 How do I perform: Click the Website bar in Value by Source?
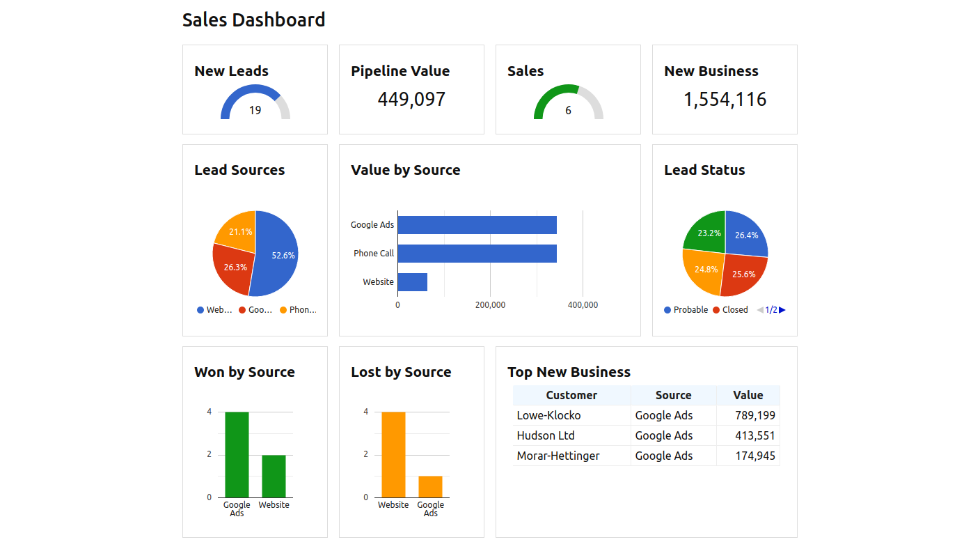[x=412, y=282]
